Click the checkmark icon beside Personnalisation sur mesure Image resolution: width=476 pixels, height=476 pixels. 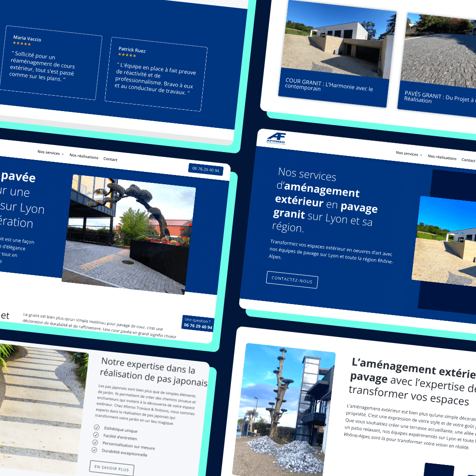[x=95, y=443]
